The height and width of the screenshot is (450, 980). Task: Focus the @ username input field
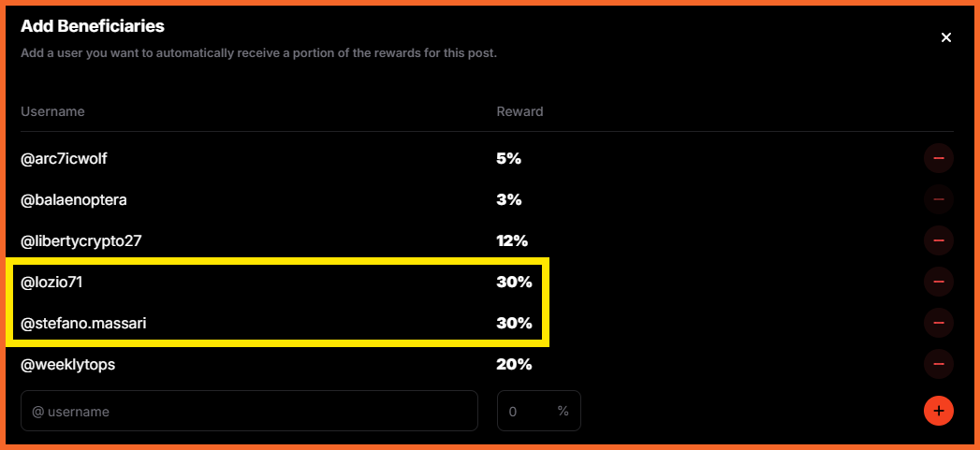click(x=249, y=412)
